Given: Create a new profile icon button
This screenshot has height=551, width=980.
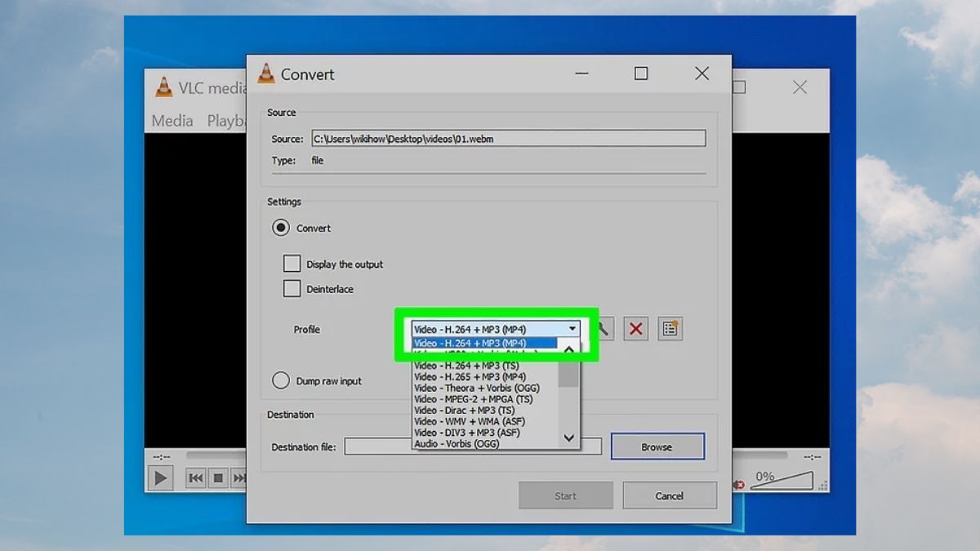Looking at the screenshot, I should [670, 329].
